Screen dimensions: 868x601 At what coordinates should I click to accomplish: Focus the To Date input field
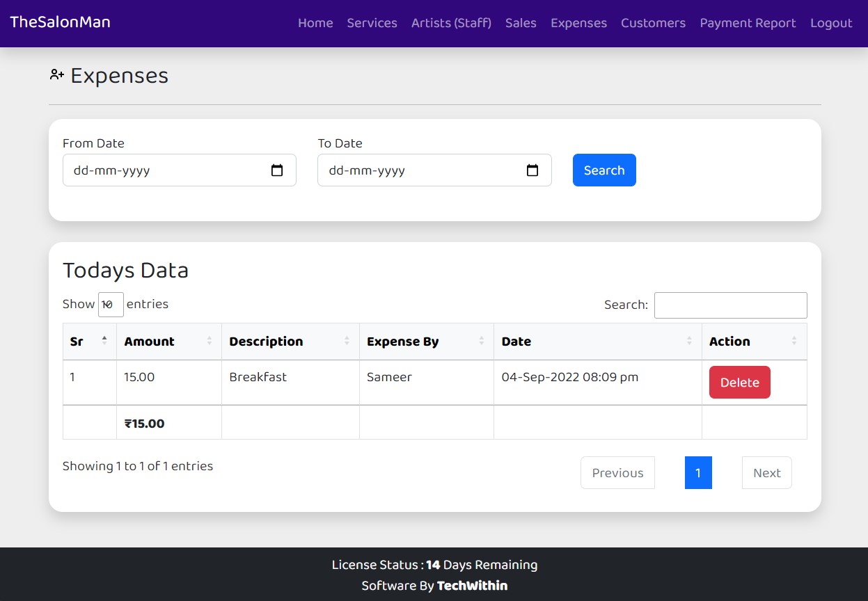pos(434,170)
